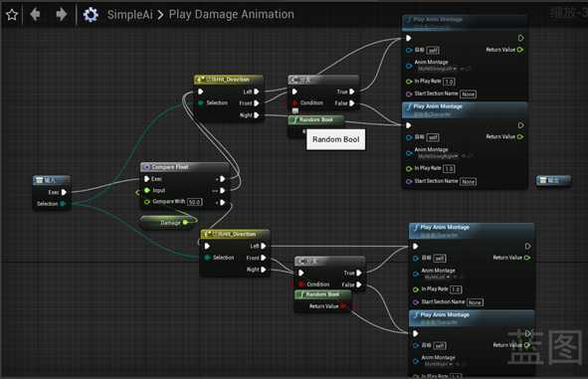This screenshot has height=379, width=588.
Task: Click the Selection pin on input node
Action: click(x=63, y=204)
